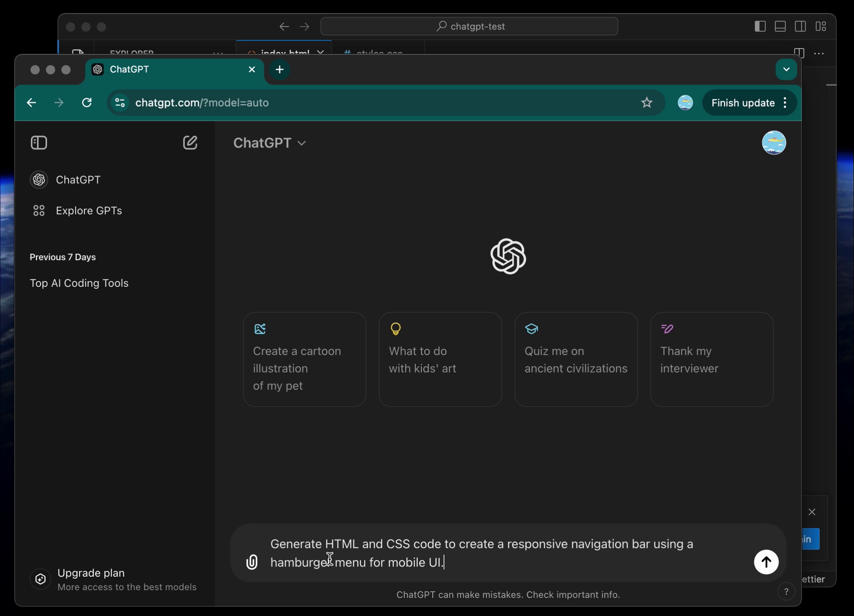Select ChatGPT entry in sidebar
The image size is (854, 616).
78,180
